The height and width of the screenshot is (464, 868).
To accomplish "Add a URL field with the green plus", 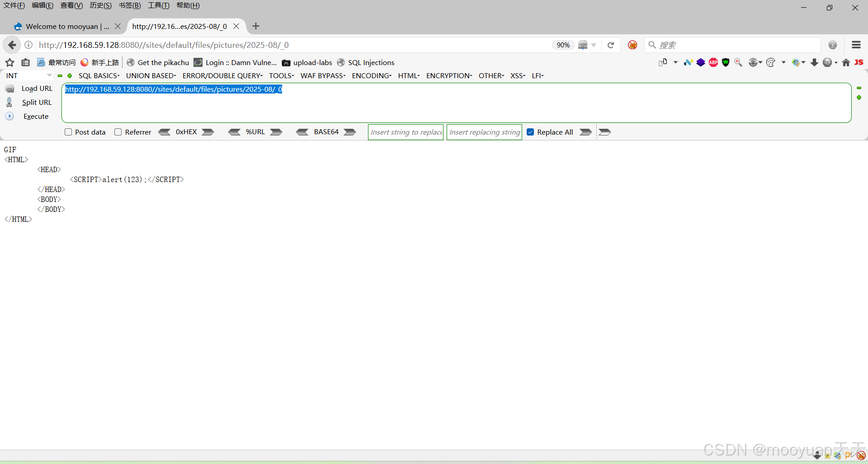I will [859, 98].
